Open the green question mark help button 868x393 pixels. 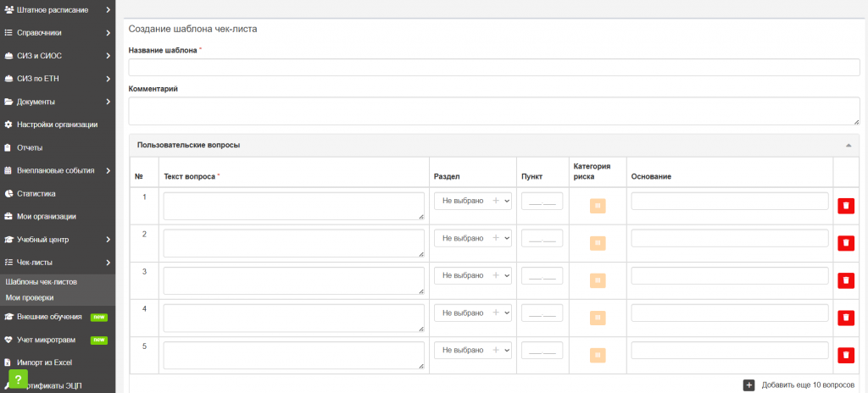[x=19, y=379]
